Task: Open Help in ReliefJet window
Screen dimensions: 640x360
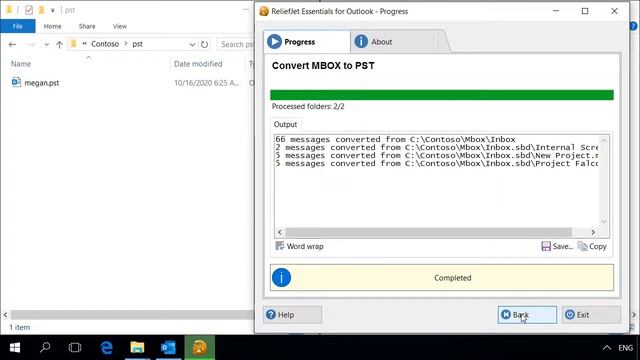Action: (x=292, y=315)
